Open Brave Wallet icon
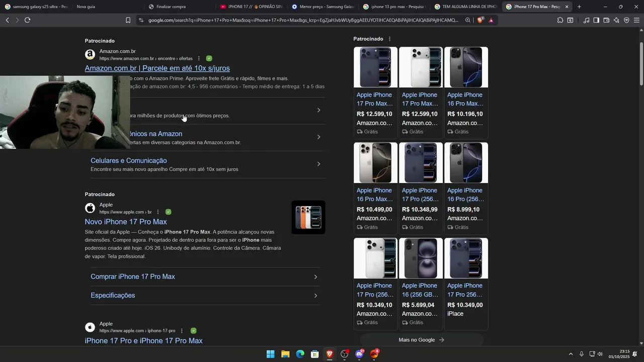The height and width of the screenshot is (362, 644). (x=606, y=20)
